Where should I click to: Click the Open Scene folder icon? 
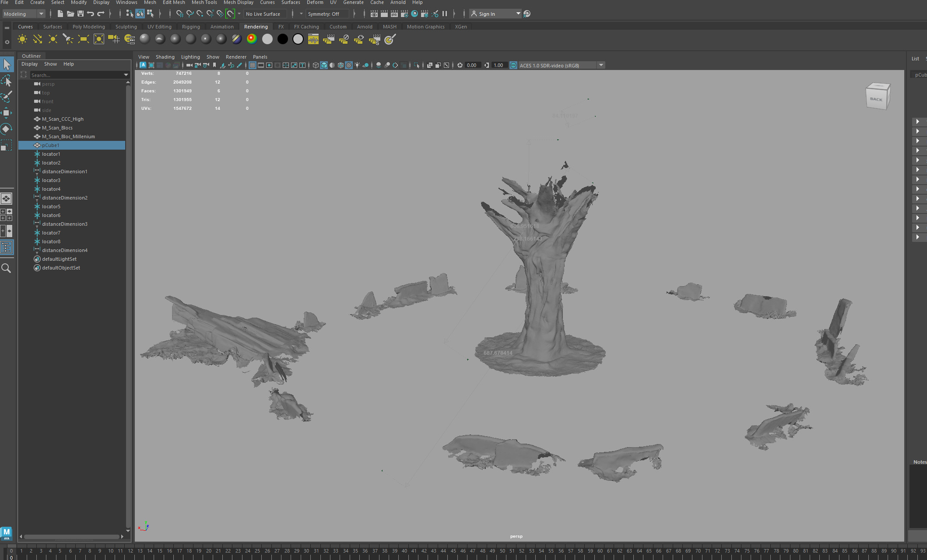pyautogui.click(x=70, y=14)
